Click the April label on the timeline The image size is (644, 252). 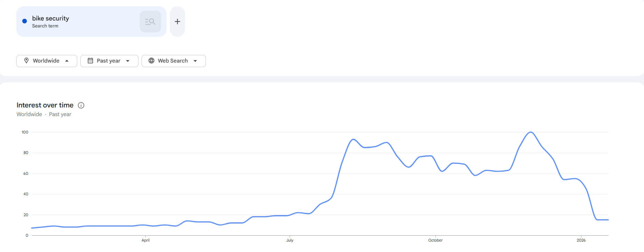[x=145, y=240]
